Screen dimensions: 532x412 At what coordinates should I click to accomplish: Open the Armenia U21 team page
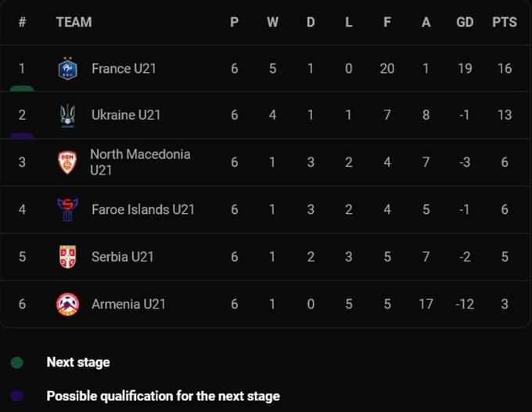128,304
